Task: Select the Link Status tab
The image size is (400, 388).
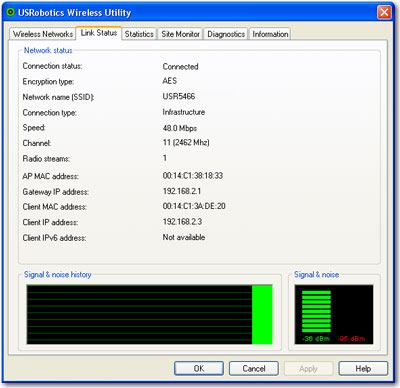Action: [99, 33]
